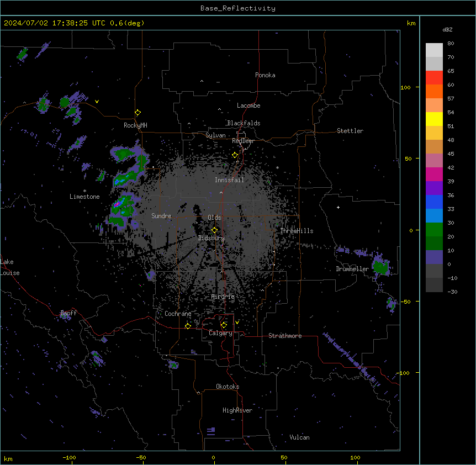Click the Lacombe city label
The width and height of the screenshot is (476, 465).
[248, 105]
